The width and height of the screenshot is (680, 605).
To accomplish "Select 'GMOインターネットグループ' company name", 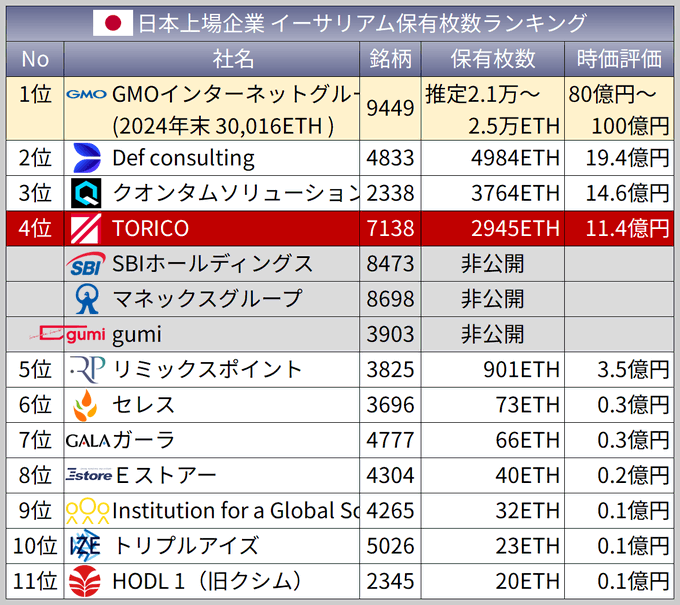I will 235,94.
